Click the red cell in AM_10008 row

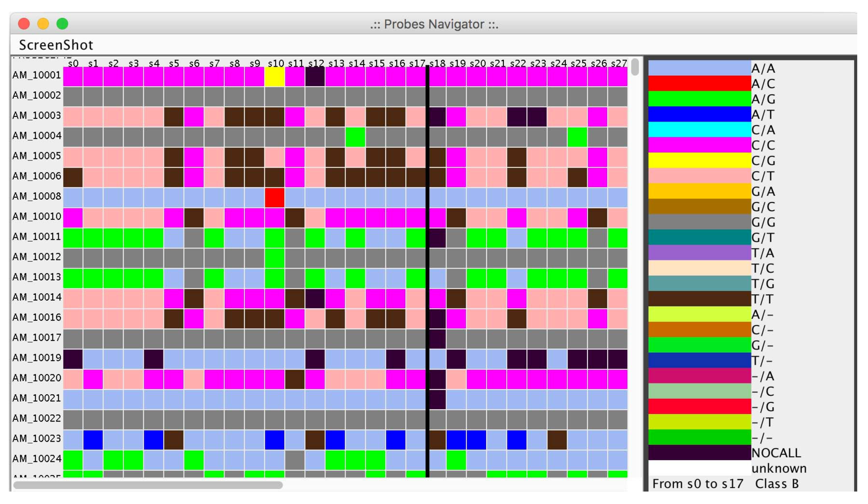[x=274, y=197]
